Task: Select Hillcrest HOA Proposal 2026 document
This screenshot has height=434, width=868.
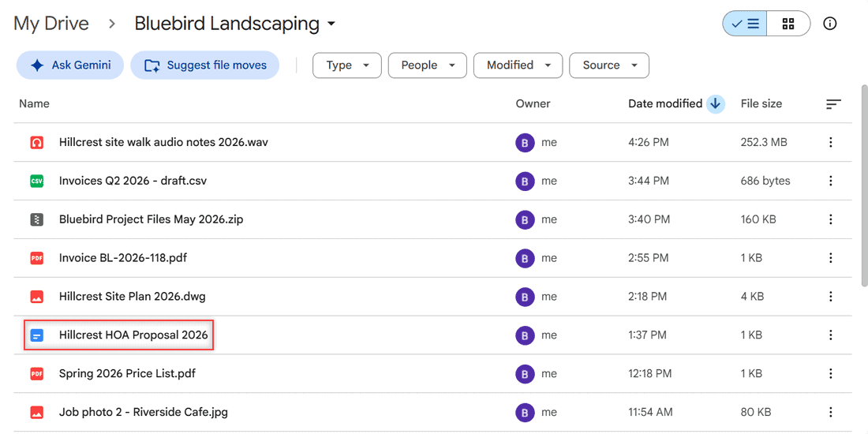Action: (133, 335)
